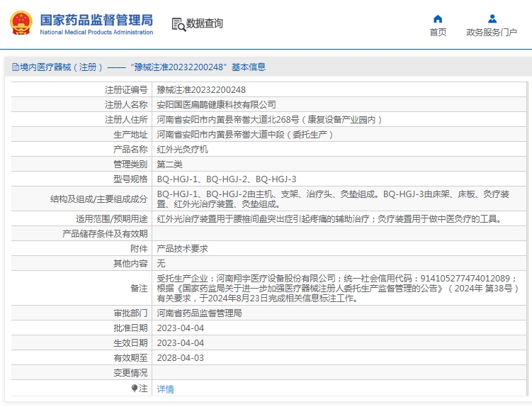Image resolution: width=532 pixels, height=407 pixels.
Task: Select management category 第二类
Action: [169, 165]
